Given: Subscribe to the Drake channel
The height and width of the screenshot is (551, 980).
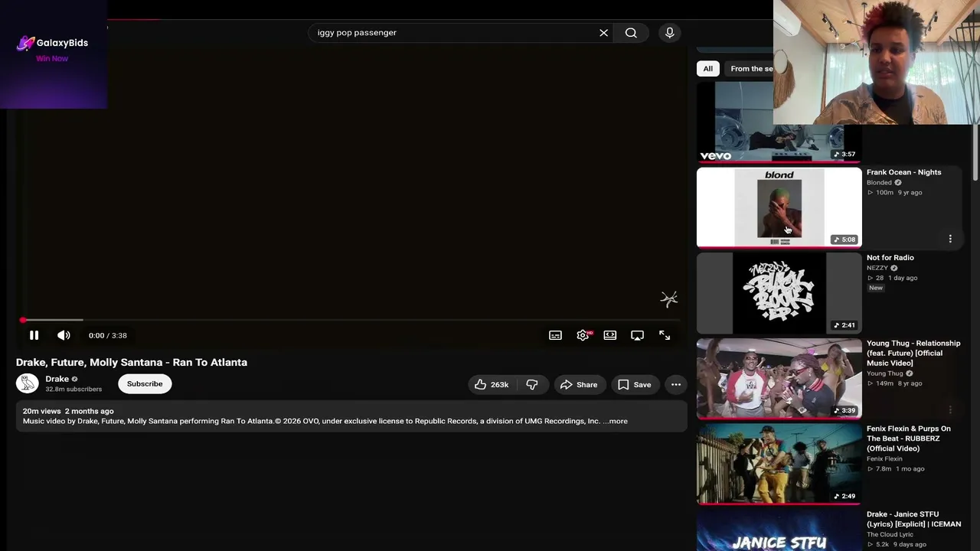Looking at the screenshot, I should (x=145, y=383).
